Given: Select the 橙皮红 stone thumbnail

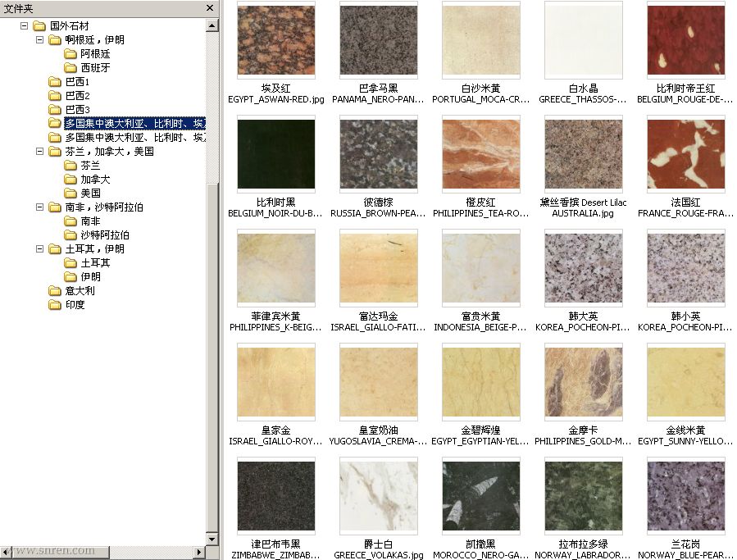Looking at the screenshot, I should pos(481,154).
